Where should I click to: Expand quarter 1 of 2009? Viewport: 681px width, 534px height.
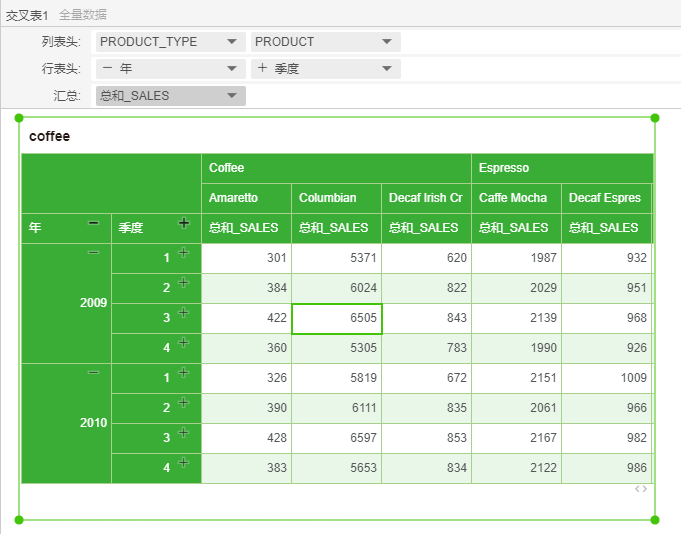tap(183, 253)
